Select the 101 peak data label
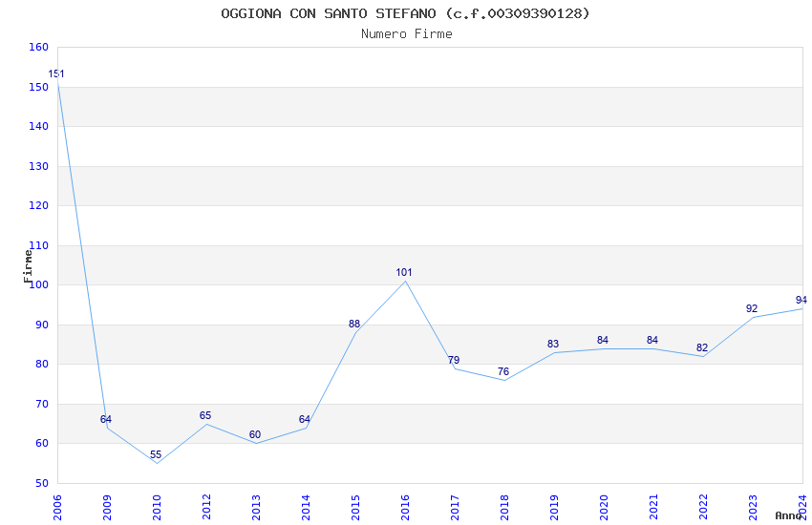 [404, 273]
